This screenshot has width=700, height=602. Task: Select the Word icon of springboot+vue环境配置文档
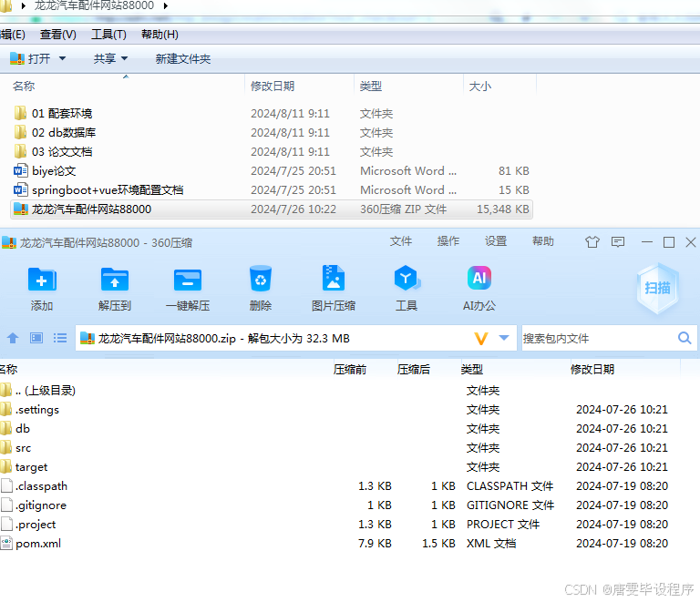click(21, 190)
